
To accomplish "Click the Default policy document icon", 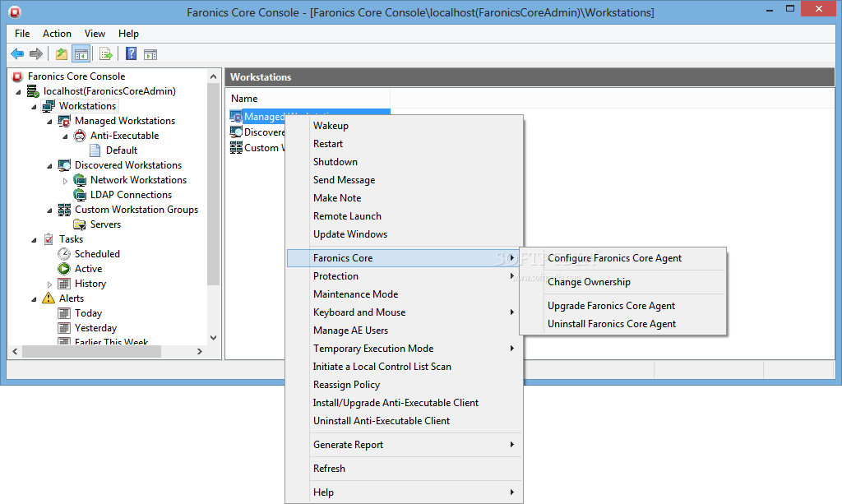I will [x=95, y=150].
